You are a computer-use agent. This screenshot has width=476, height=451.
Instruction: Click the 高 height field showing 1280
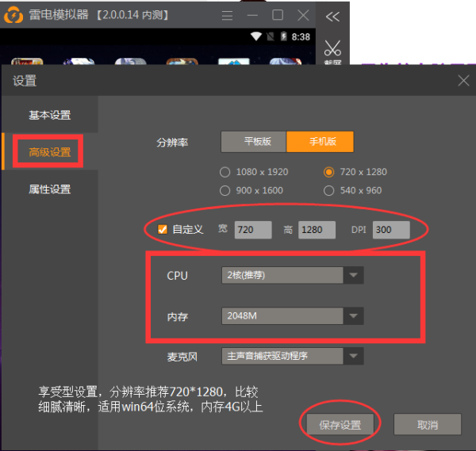(x=317, y=230)
